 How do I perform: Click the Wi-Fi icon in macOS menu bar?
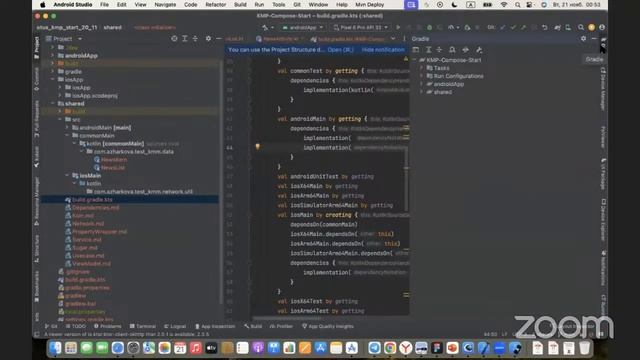[x=504, y=5]
